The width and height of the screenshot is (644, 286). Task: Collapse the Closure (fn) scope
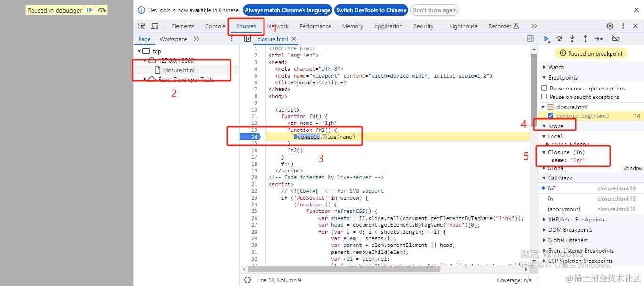(544, 152)
